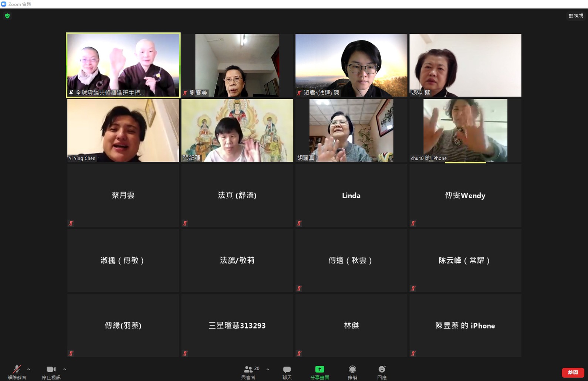588x381 pixels.
Task: Expand the participants options arrow
Action: 268,369
